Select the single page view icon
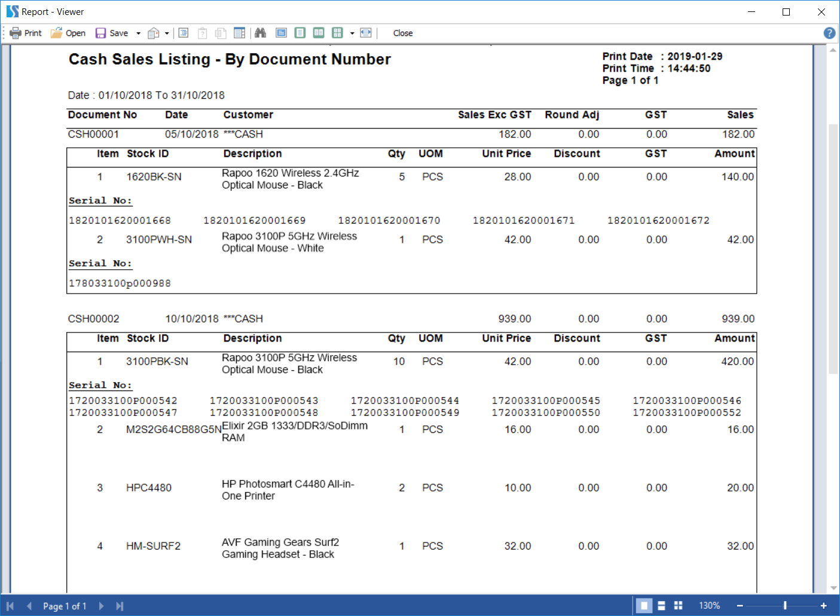This screenshot has width=840, height=616. pyautogui.click(x=300, y=33)
